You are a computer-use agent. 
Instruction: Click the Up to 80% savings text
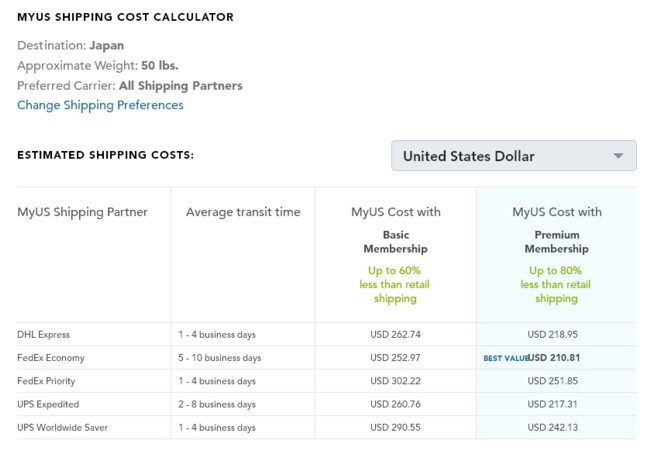pyautogui.click(x=556, y=284)
